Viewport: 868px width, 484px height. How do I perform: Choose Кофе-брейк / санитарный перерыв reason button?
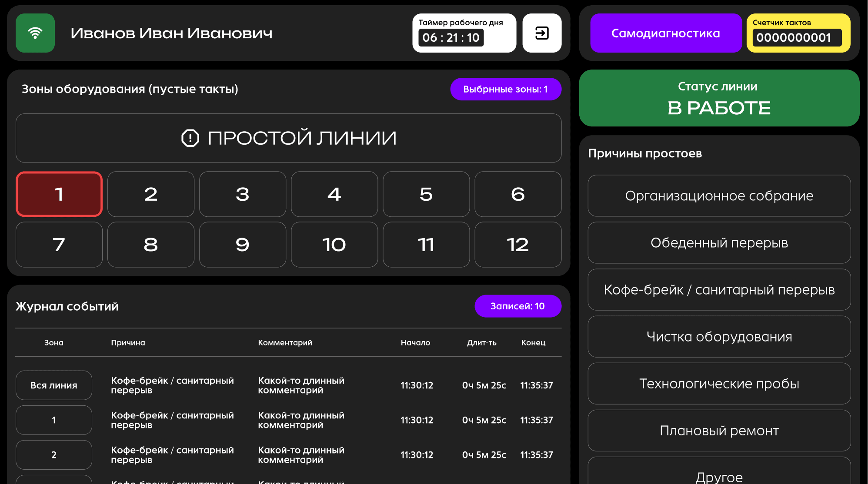tap(719, 290)
